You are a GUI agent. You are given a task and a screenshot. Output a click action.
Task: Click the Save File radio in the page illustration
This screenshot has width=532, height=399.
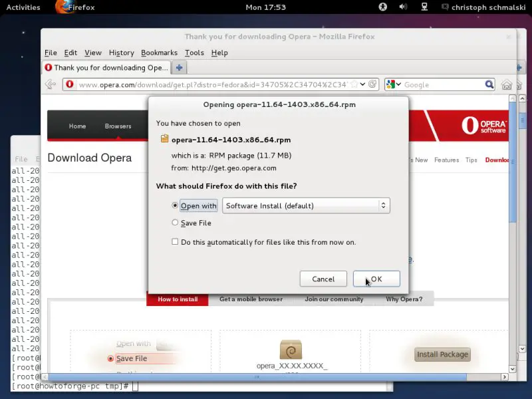coord(110,358)
